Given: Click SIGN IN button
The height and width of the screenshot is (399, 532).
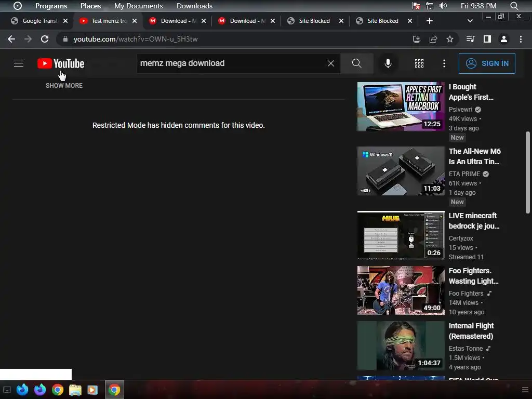Looking at the screenshot, I should pyautogui.click(x=486, y=63).
